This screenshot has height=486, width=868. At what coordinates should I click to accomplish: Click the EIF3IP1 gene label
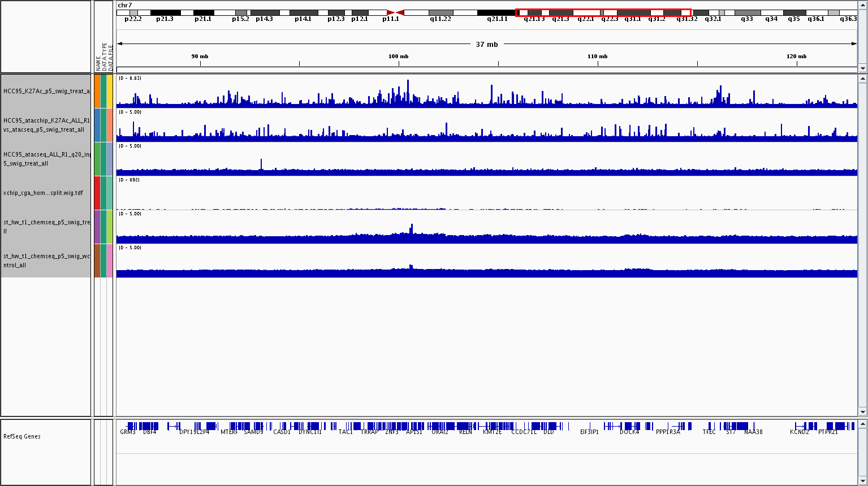point(589,432)
